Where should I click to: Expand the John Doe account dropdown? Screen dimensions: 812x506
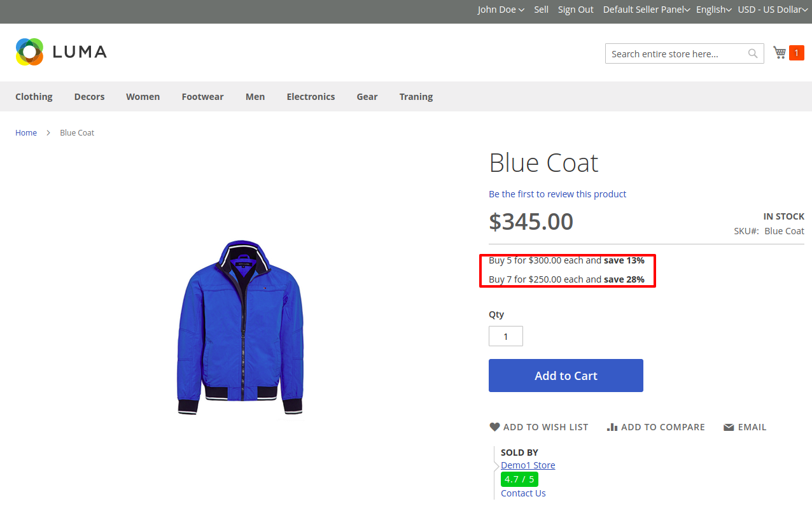click(x=501, y=10)
